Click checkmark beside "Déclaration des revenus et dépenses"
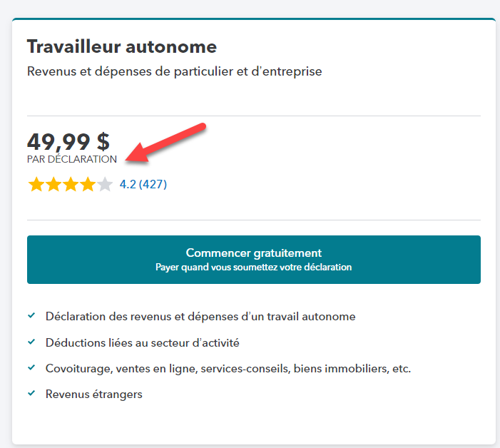500x448 pixels. coord(31,315)
